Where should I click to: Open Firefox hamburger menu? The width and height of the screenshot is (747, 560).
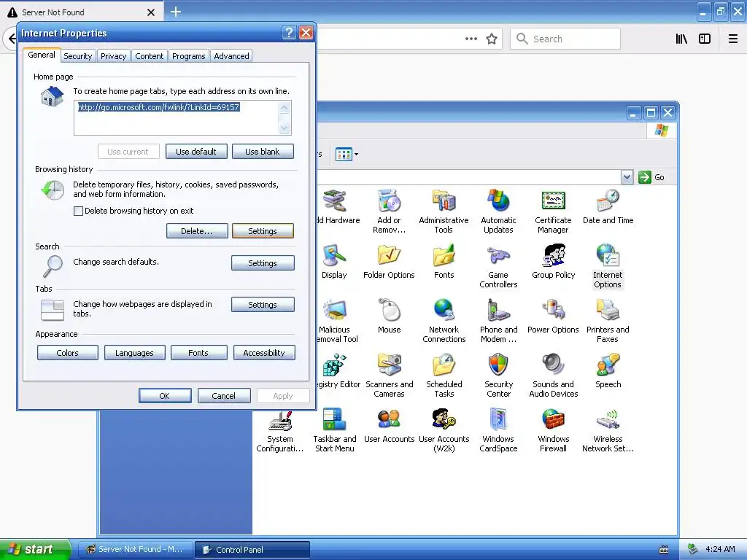[733, 39]
